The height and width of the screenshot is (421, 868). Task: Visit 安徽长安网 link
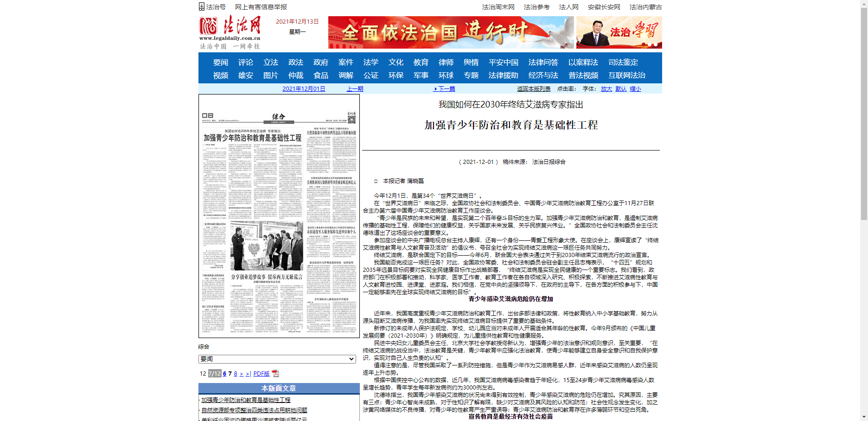604,7
